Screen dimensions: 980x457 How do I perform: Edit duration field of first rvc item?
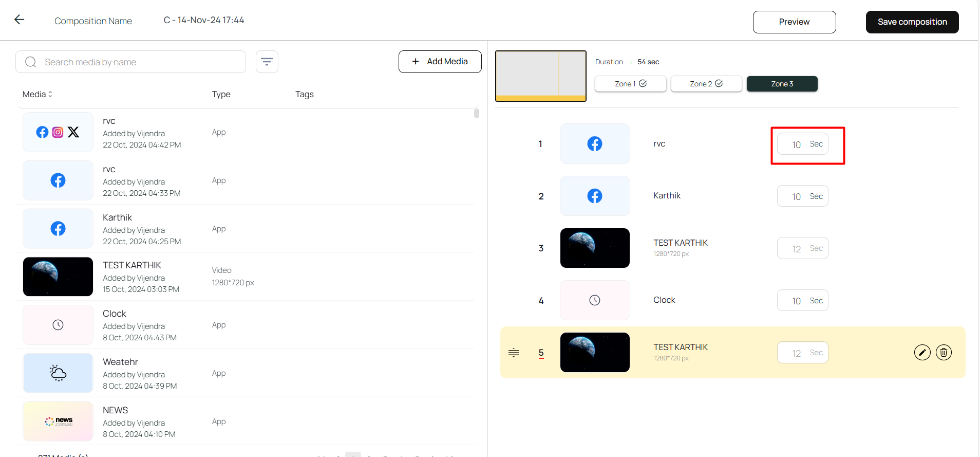click(x=796, y=144)
